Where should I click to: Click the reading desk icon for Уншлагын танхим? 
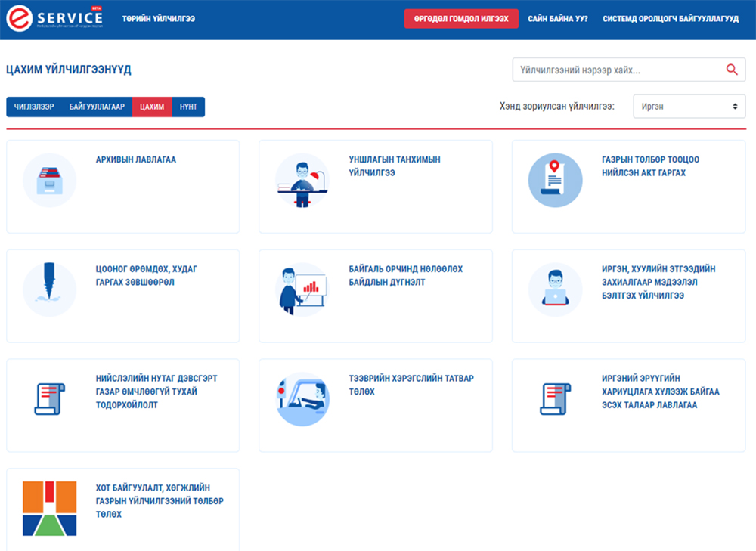(x=302, y=180)
